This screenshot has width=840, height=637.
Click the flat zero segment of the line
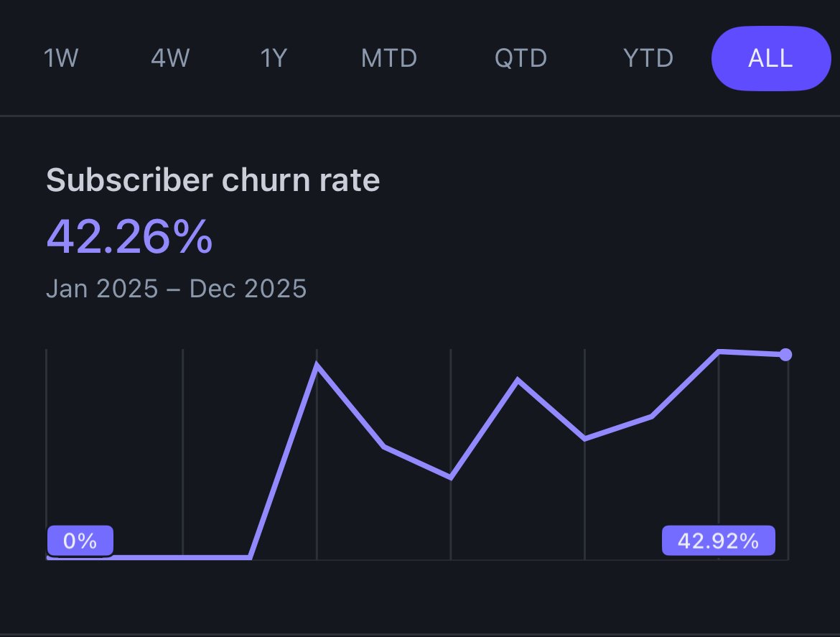pyautogui.click(x=149, y=558)
